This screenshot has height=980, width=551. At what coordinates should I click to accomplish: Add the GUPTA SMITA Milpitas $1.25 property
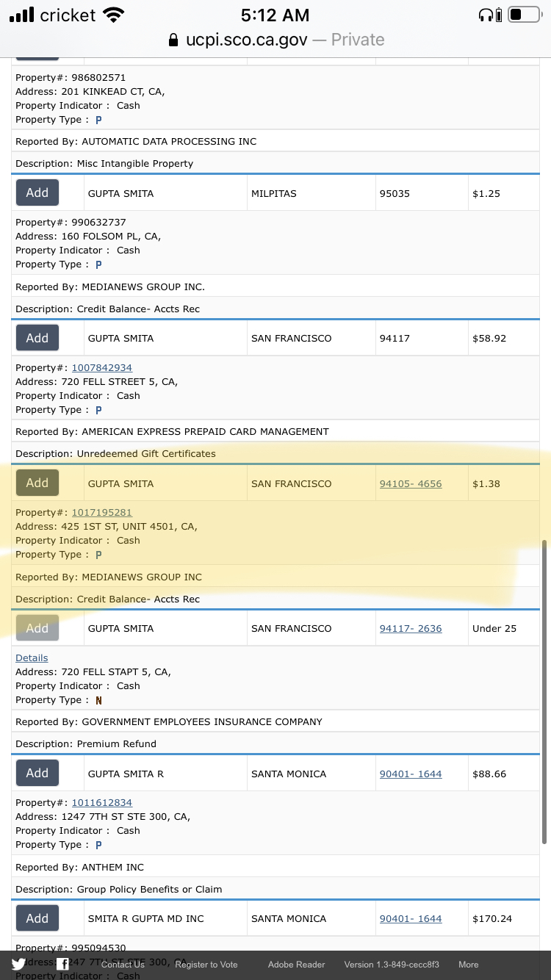[37, 192]
